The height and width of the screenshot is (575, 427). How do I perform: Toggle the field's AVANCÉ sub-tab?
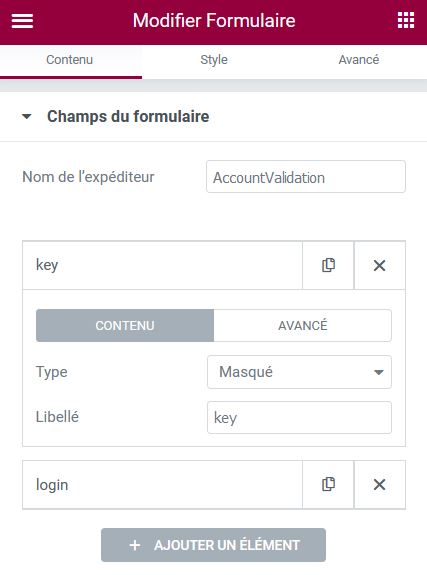click(x=303, y=325)
